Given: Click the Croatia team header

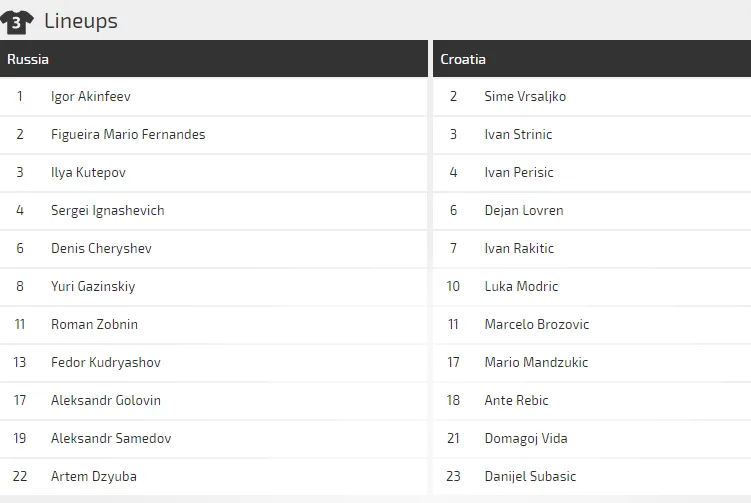Looking at the screenshot, I should click(463, 59).
